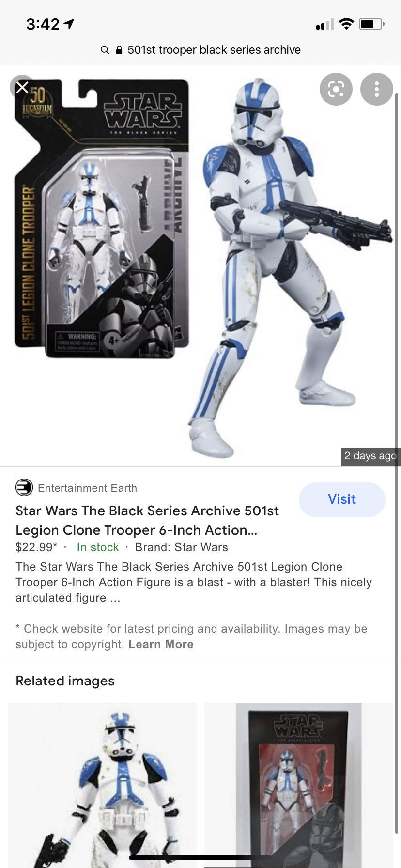Tap the Wi-Fi status icon
401x868 pixels.
(346, 24)
